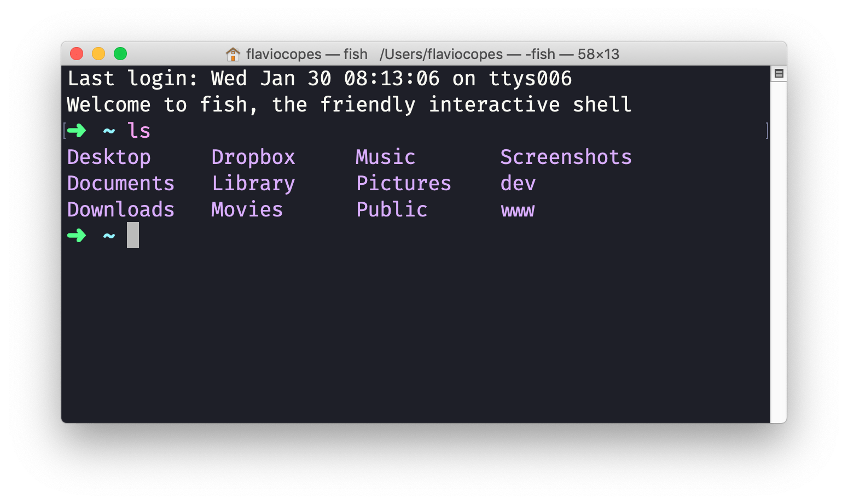848x504 pixels.
Task: Click the home folder icon in the title bar
Action: pyautogui.click(x=233, y=54)
